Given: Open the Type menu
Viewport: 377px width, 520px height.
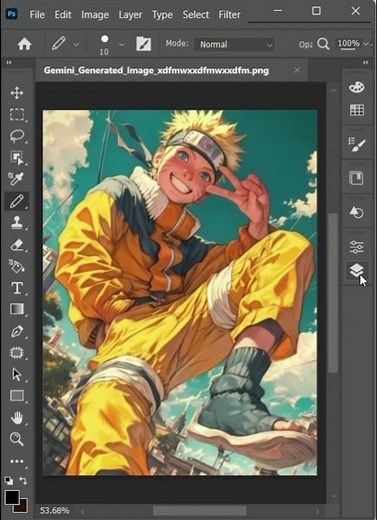Looking at the screenshot, I should click(x=162, y=15).
